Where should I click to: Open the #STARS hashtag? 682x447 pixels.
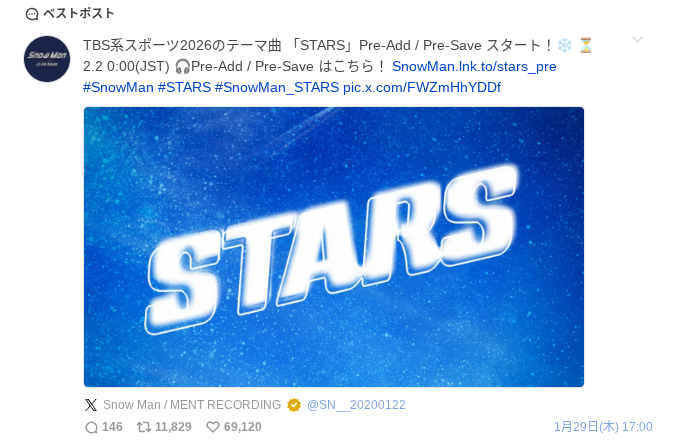tap(184, 87)
